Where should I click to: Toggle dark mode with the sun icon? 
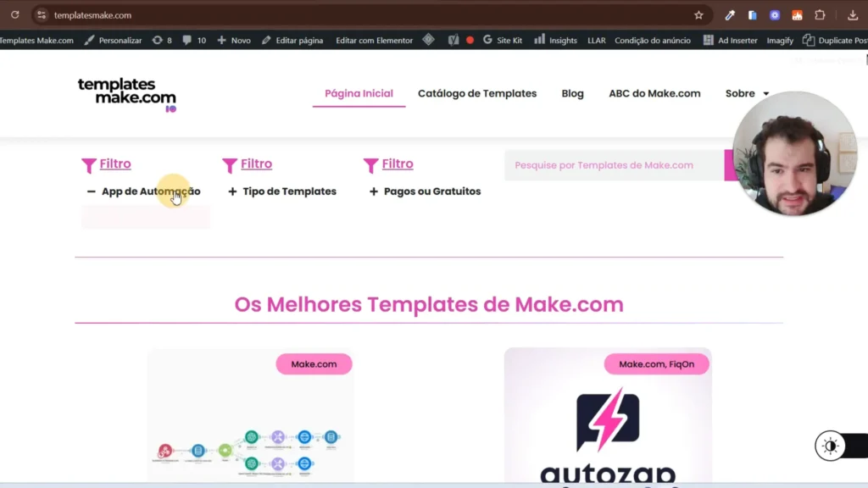tap(830, 446)
